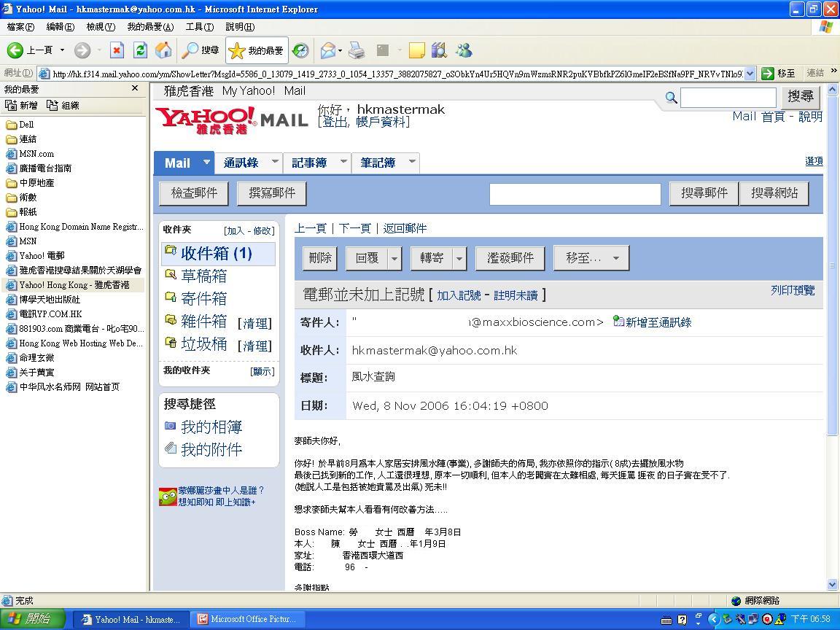840x630 pixels.
Task: Click the 下一頁 next message link
Action: [354, 229]
